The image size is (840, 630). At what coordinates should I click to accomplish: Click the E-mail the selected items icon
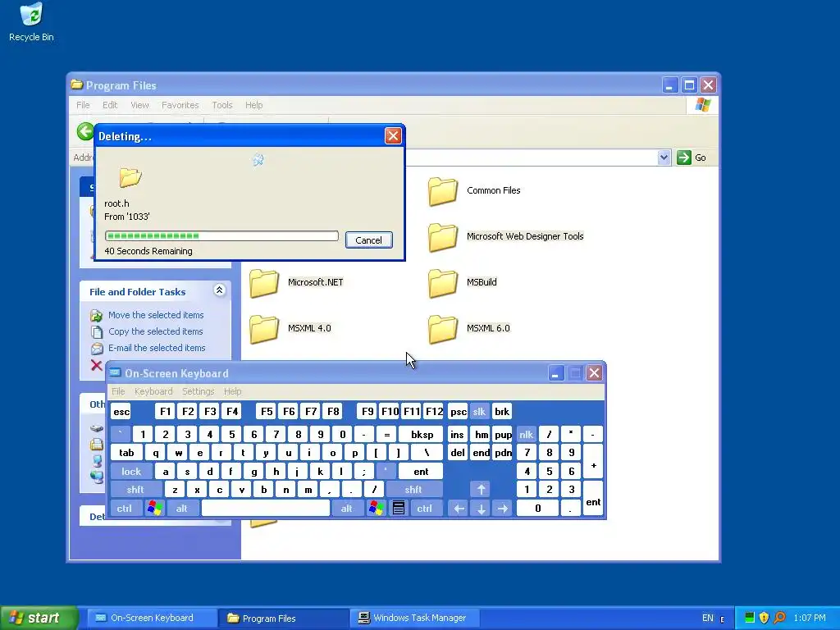(97, 348)
